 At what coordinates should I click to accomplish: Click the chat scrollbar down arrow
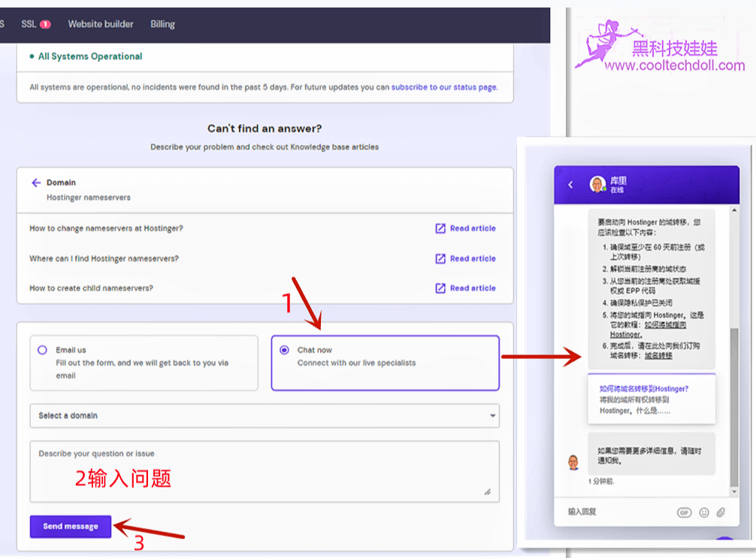click(x=734, y=491)
